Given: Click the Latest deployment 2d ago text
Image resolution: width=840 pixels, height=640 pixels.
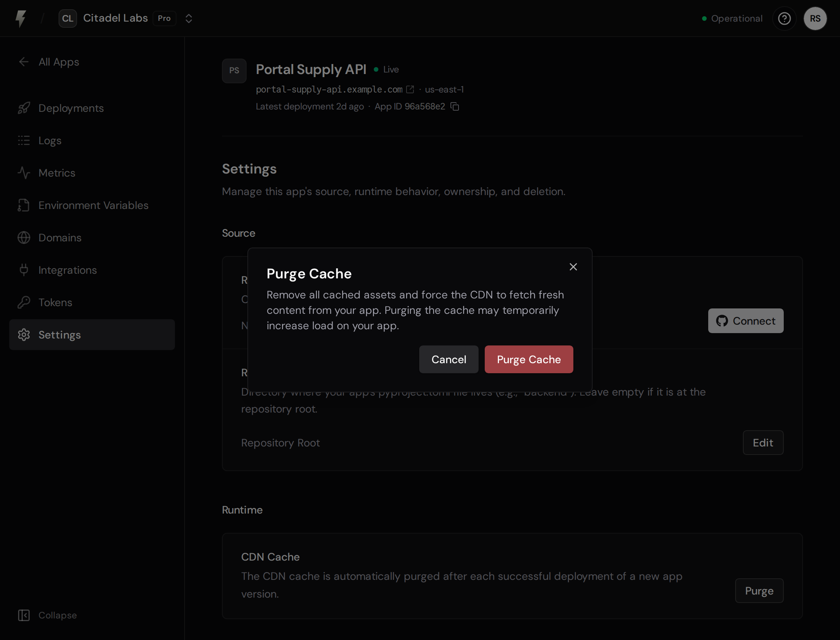Looking at the screenshot, I should coord(310,106).
